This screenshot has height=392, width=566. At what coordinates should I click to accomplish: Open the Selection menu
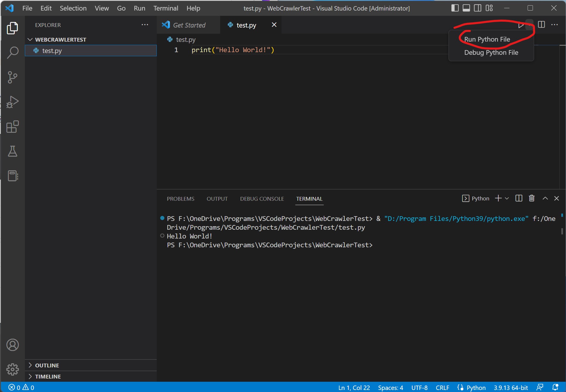coord(73,8)
